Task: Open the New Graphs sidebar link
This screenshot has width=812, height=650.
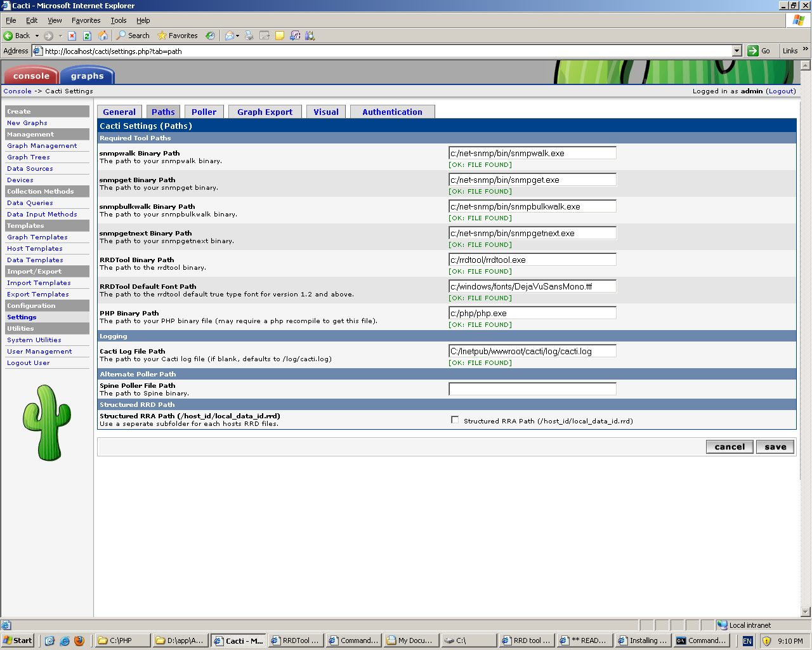Action: tap(27, 123)
